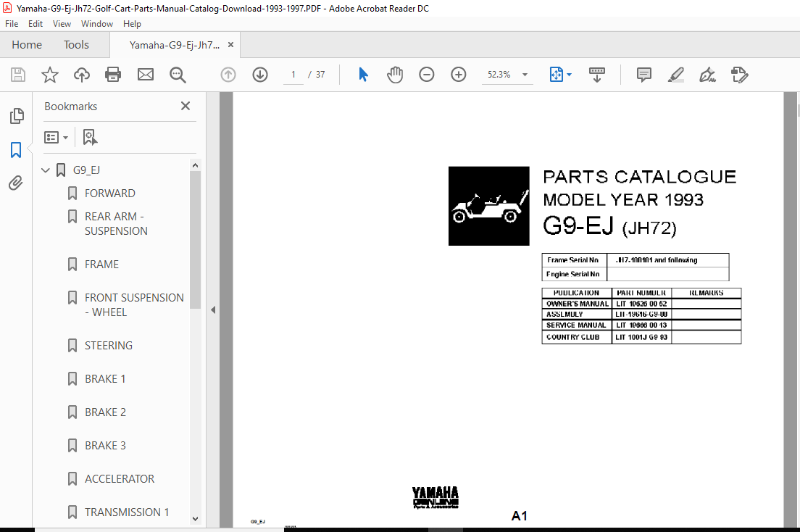Jump to BRAKE 1 bookmark

(105, 379)
